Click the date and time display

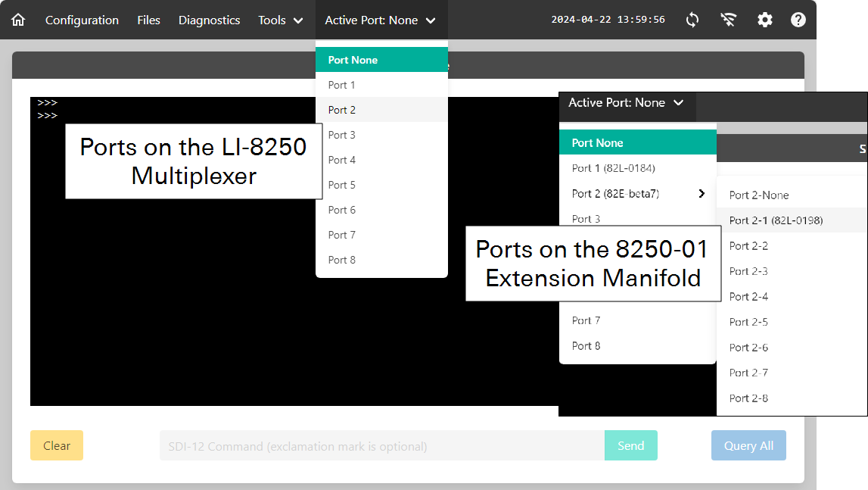coord(608,20)
